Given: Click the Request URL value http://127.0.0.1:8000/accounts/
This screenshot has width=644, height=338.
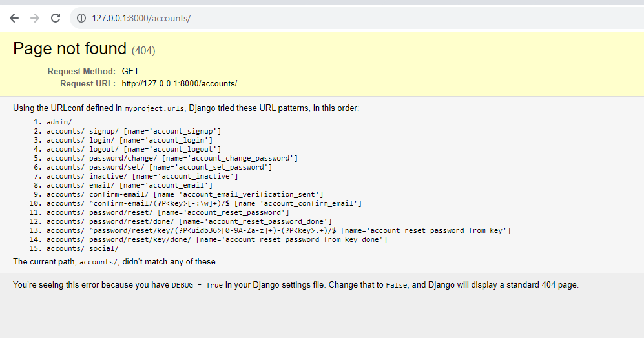Looking at the screenshot, I should pos(179,84).
